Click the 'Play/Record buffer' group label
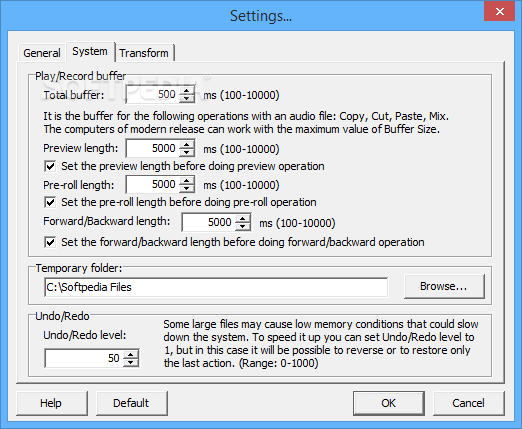The image size is (522, 429). (x=81, y=76)
